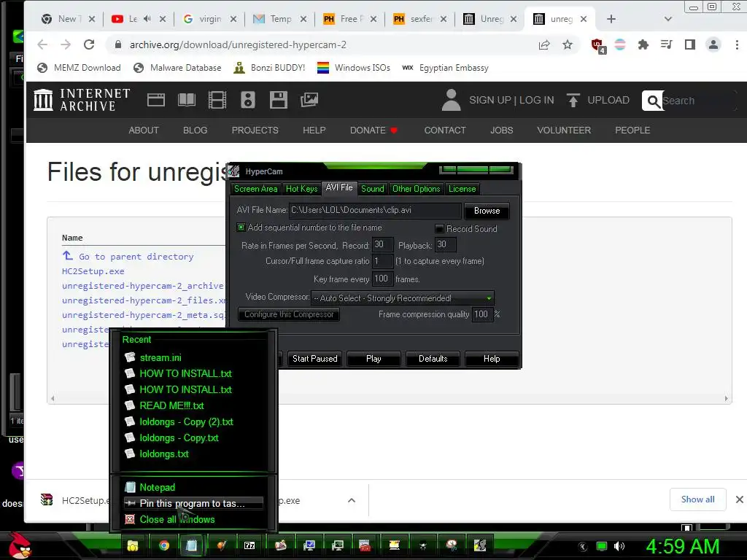Open 7-Zip taskbar icon

(249, 545)
